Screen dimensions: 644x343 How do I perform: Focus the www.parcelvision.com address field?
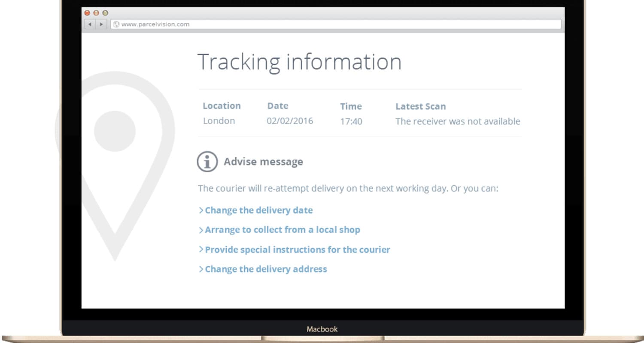coord(335,24)
